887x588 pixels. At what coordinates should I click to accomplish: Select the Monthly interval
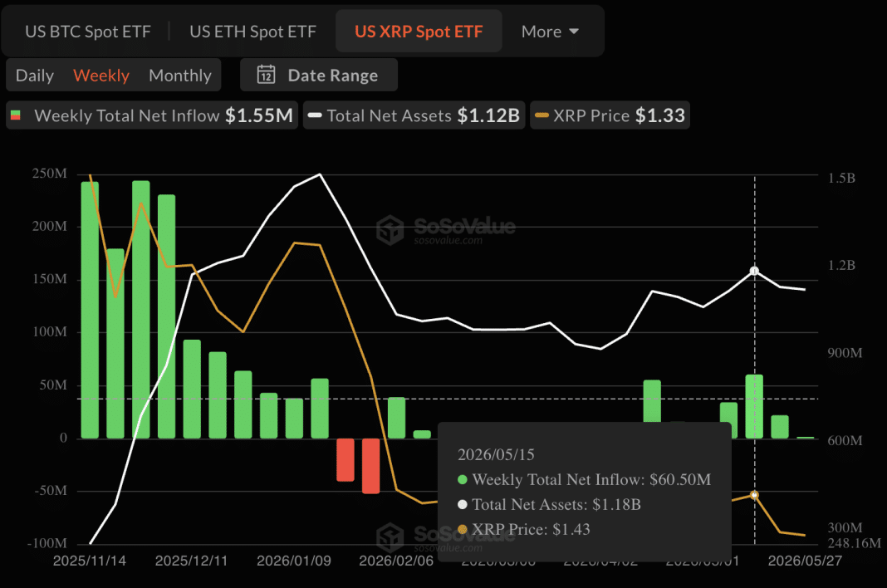(x=180, y=76)
